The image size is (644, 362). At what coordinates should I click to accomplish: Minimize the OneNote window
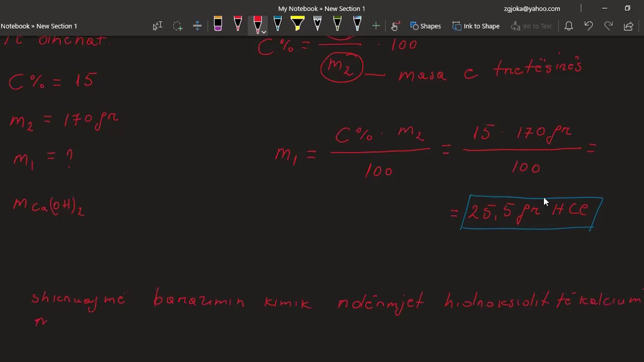[604, 8]
